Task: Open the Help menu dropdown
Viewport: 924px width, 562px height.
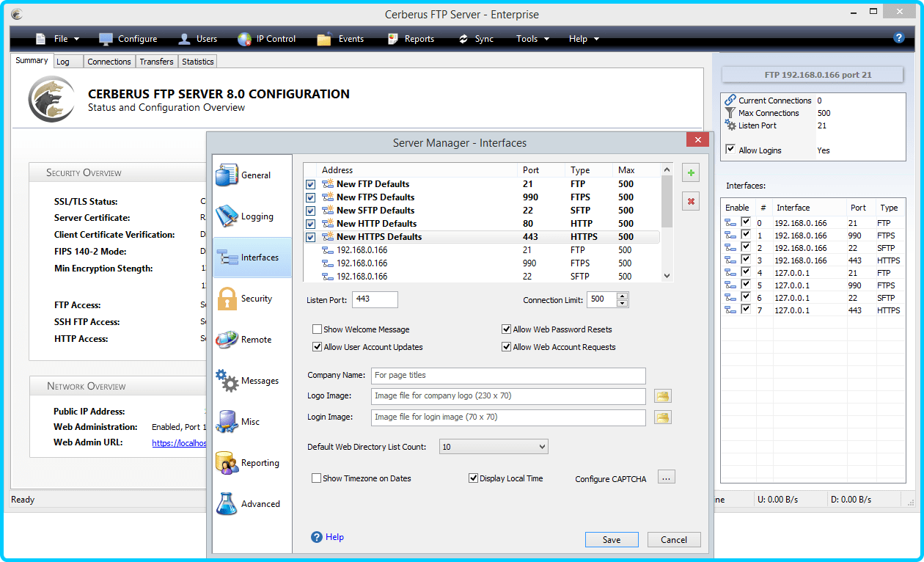Action: (x=584, y=39)
